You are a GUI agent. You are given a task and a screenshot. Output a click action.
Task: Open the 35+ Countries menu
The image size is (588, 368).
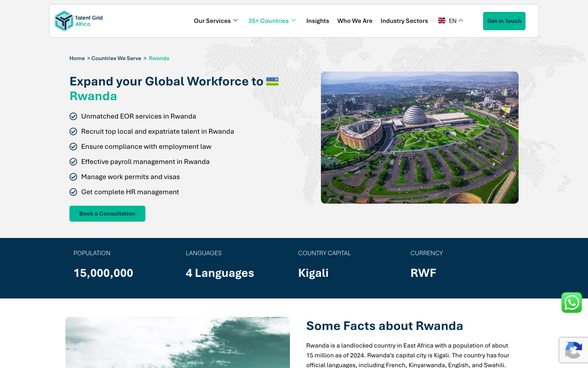point(268,21)
